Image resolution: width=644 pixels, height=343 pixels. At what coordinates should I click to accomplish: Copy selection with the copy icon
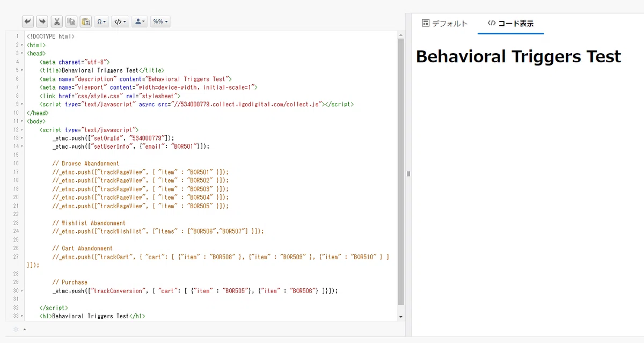[x=71, y=21]
